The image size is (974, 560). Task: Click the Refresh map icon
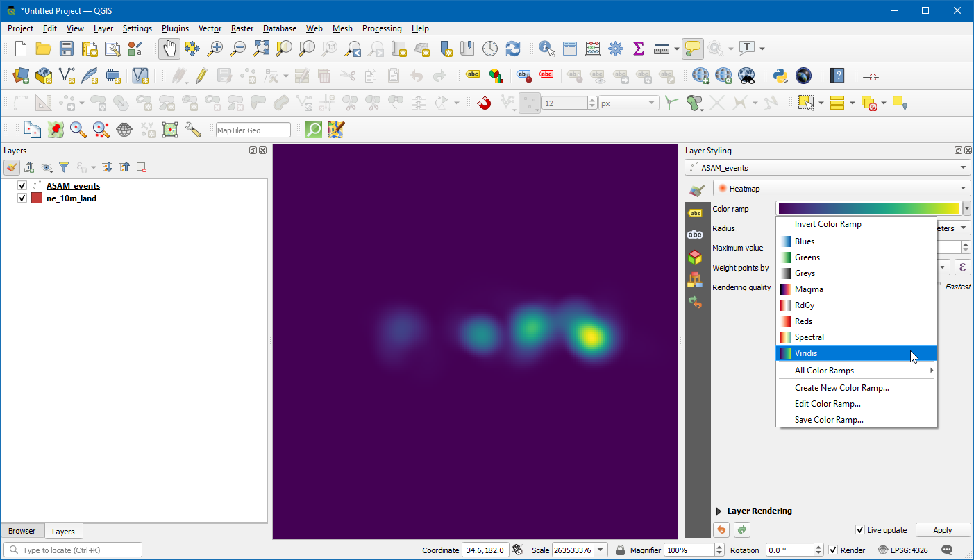point(513,49)
